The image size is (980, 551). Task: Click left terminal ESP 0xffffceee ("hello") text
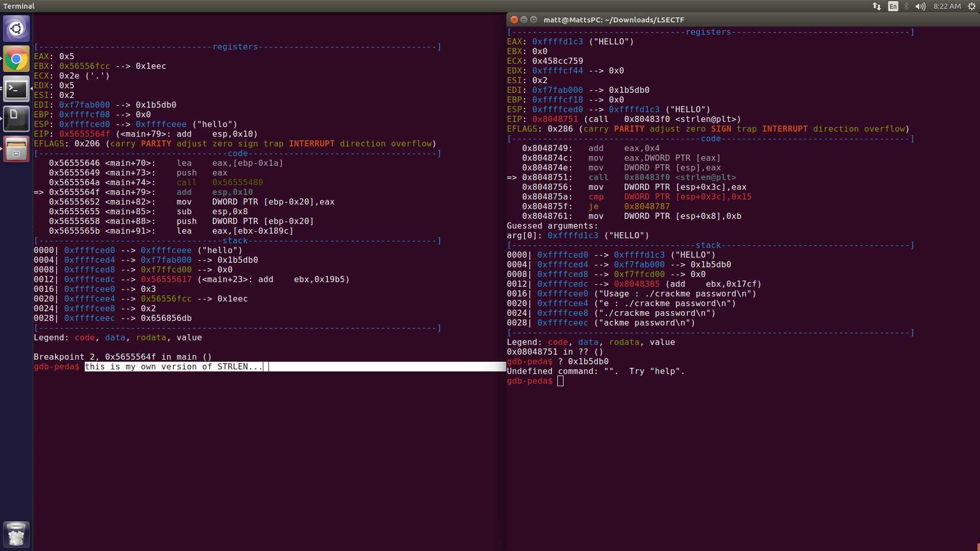pyautogui.click(x=187, y=124)
